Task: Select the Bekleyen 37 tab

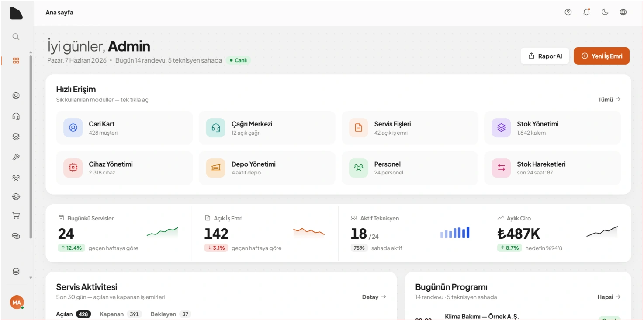Action: pos(171,314)
